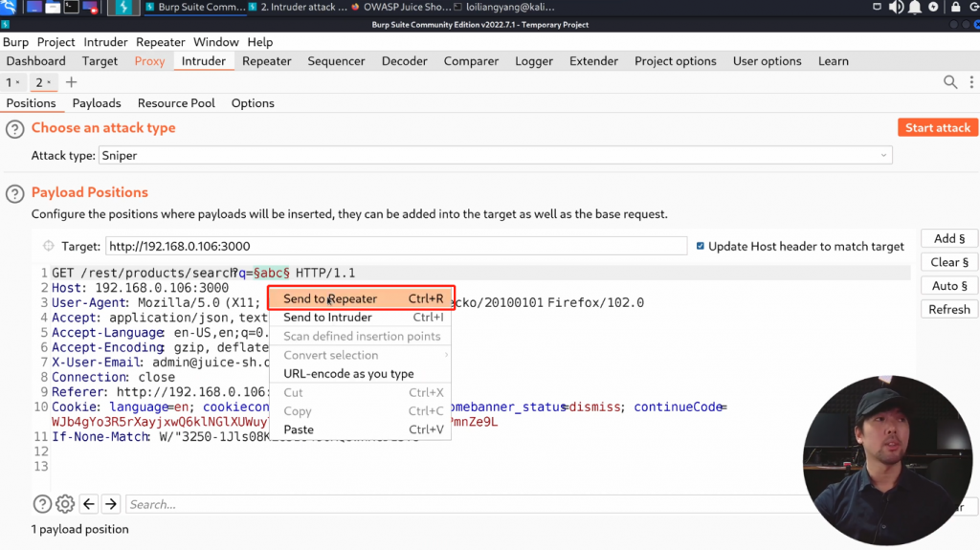
Task: Open help for Choose an attack type
Action: click(x=15, y=129)
